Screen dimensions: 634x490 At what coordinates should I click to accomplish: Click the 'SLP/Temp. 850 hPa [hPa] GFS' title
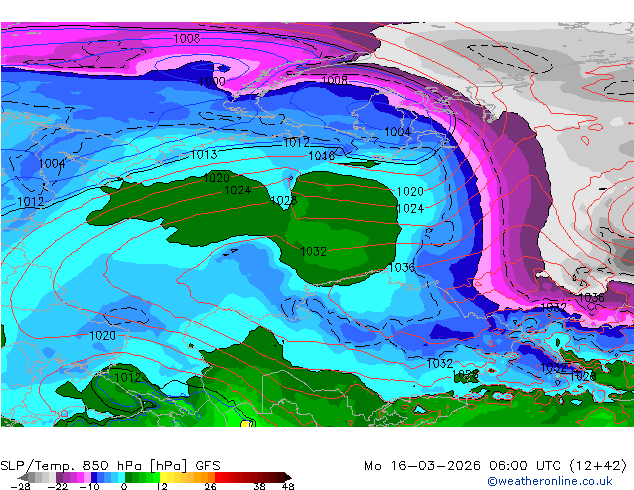click(x=110, y=466)
